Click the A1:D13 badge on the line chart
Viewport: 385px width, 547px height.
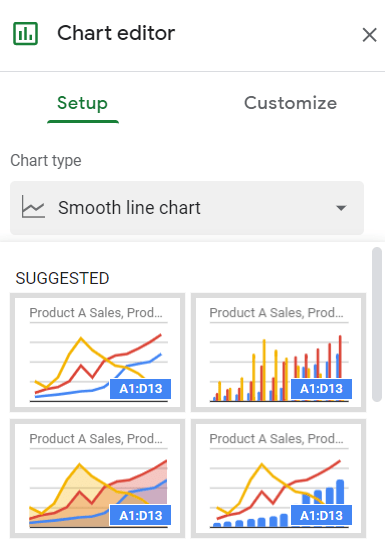[x=141, y=389]
